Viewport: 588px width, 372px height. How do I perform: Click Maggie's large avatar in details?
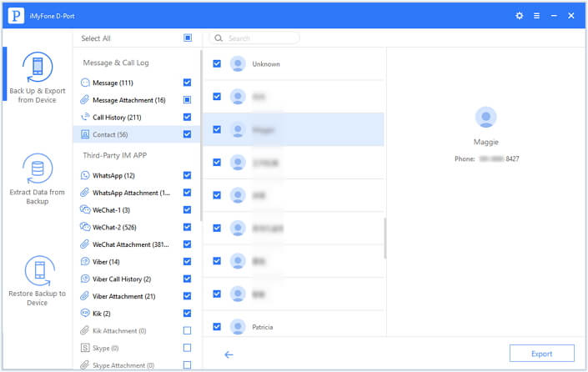pos(486,118)
